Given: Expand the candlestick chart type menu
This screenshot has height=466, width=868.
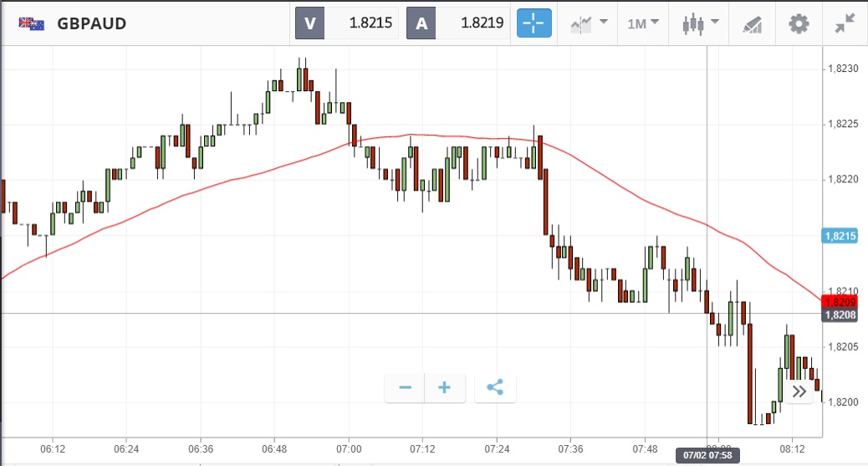Looking at the screenshot, I should pos(699,23).
